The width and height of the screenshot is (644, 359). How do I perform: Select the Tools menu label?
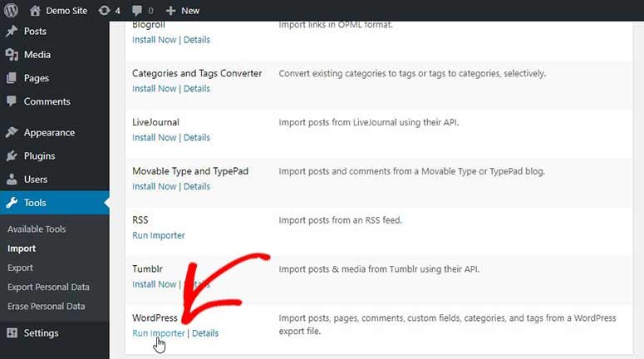(35, 203)
